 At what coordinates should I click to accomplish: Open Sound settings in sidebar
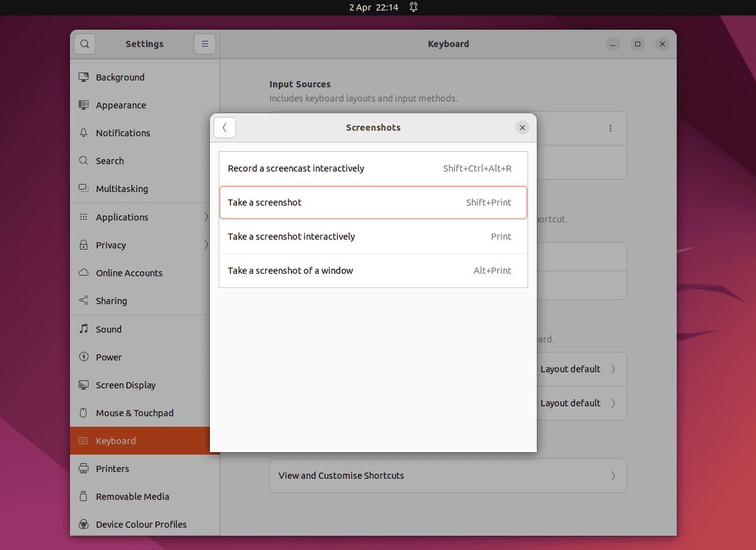[x=145, y=329]
